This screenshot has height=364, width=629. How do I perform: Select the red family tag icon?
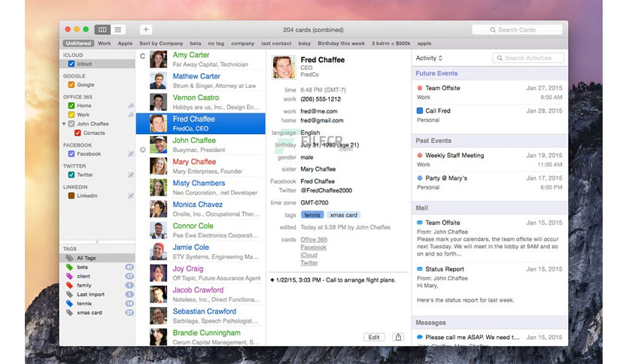click(x=70, y=285)
